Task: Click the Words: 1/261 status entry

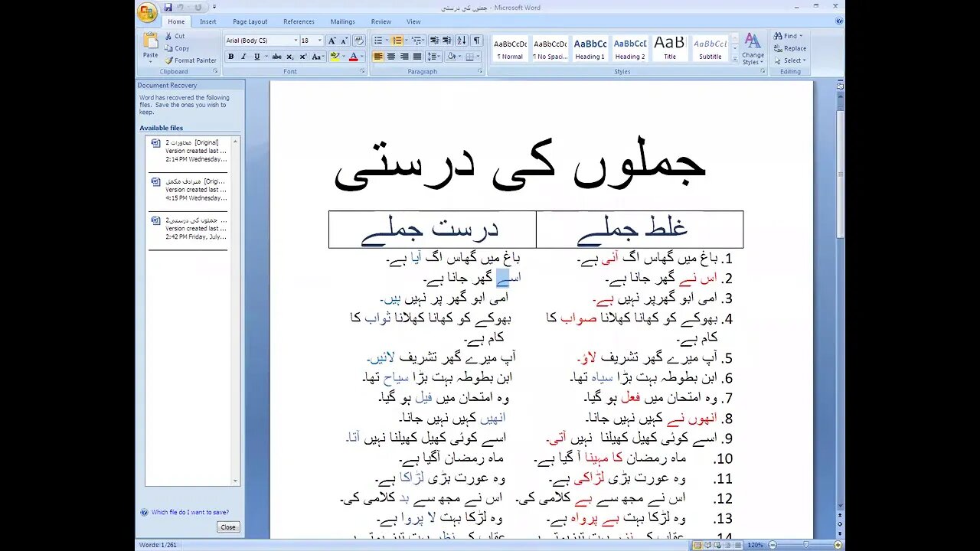Action: click(159, 545)
